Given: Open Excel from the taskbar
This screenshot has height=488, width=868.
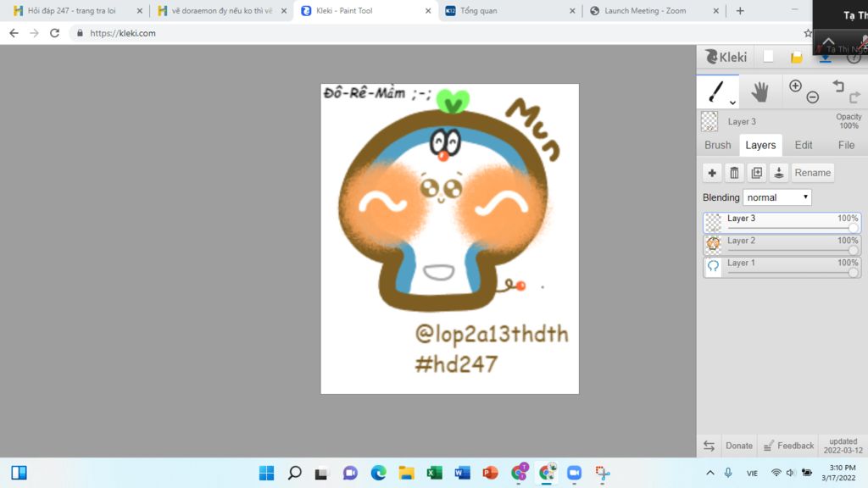Looking at the screenshot, I should pyautogui.click(x=435, y=473).
